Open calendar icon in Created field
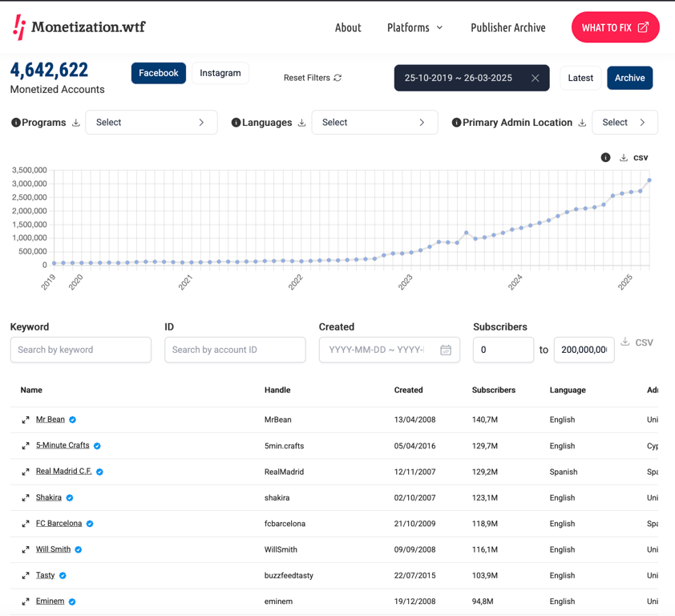Screen dimensions: 675x616 coord(446,350)
